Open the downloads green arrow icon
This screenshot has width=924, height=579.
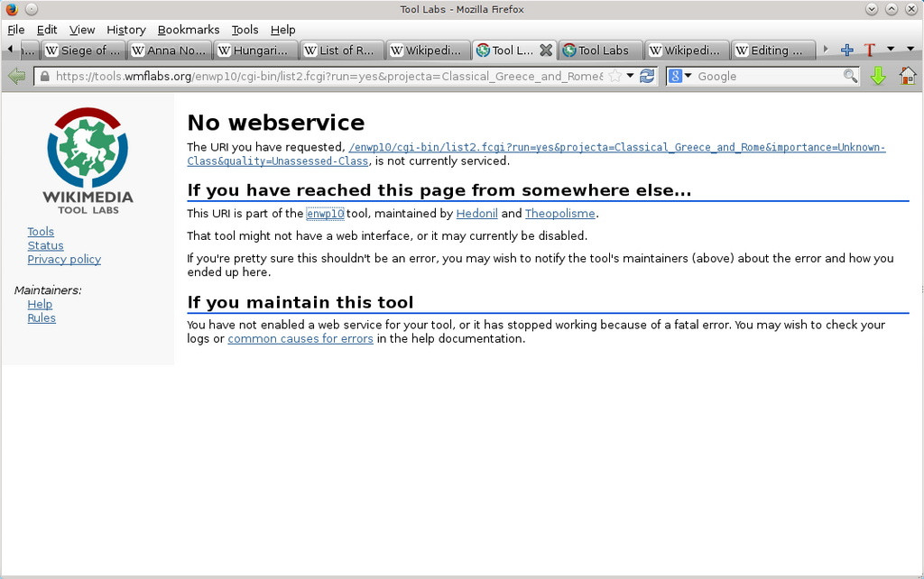pos(878,77)
